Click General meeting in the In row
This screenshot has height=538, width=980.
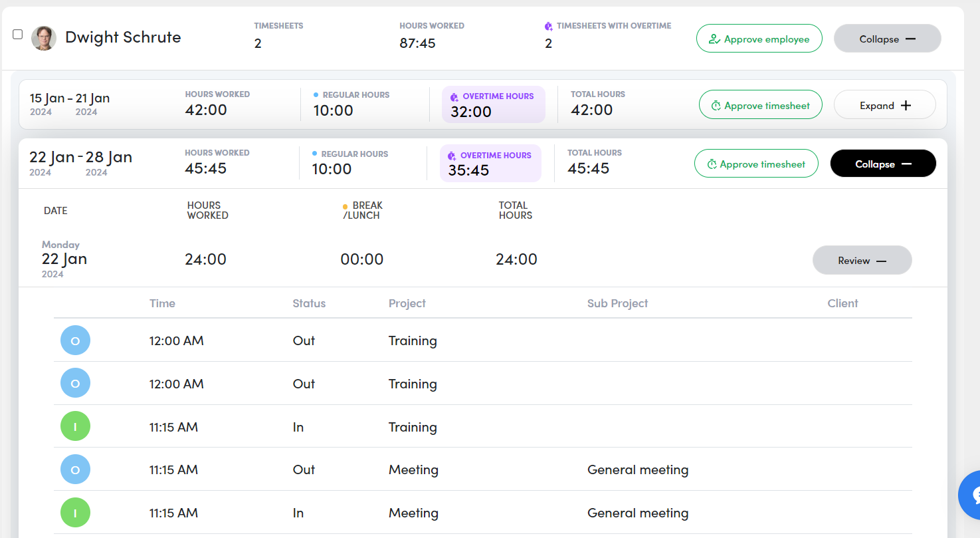(x=638, y=513)
